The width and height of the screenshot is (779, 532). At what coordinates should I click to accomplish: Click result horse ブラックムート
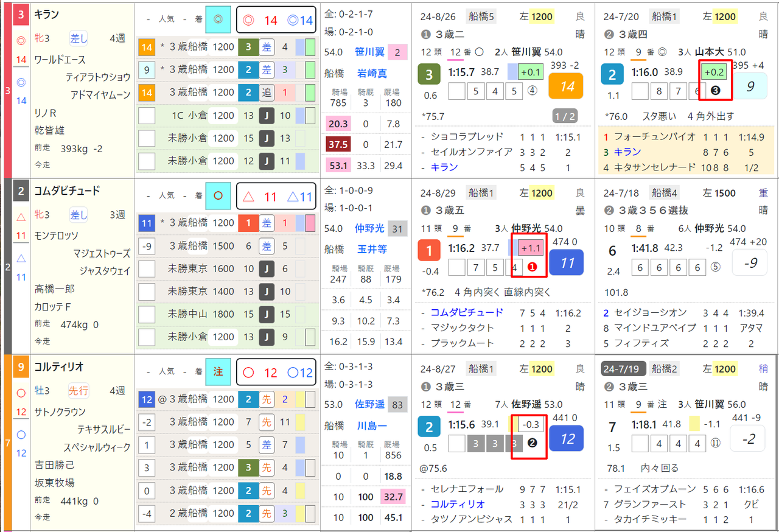(x=463, y=343)
